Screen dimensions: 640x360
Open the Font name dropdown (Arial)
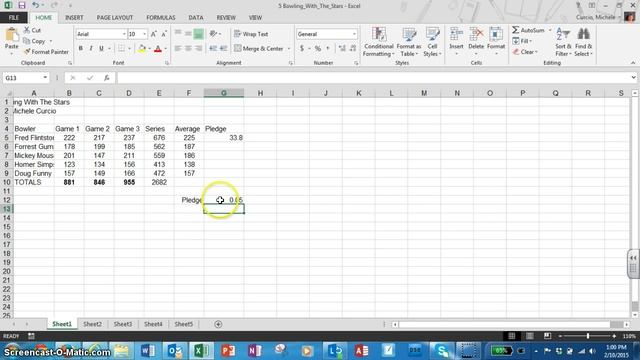click(124, 34)
